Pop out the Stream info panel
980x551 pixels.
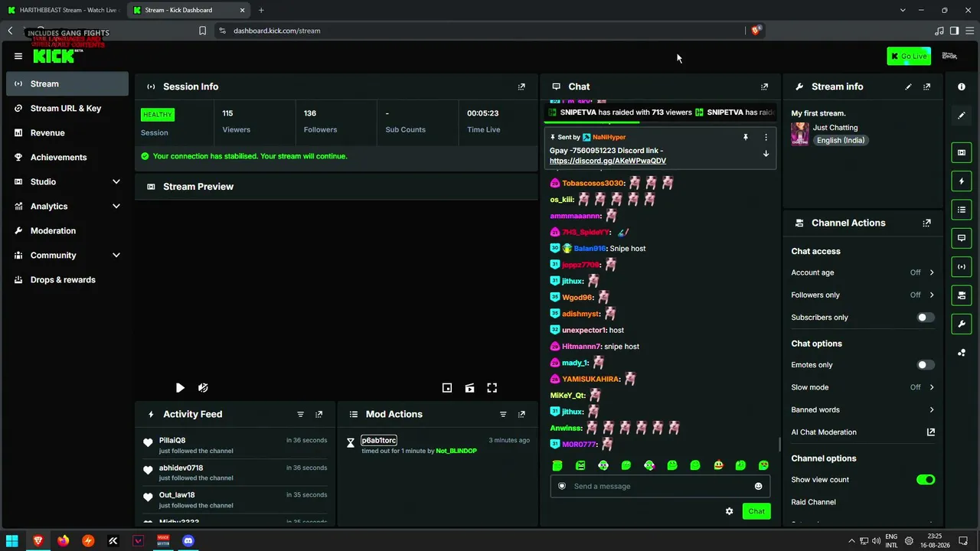click(x=927, y=86)
